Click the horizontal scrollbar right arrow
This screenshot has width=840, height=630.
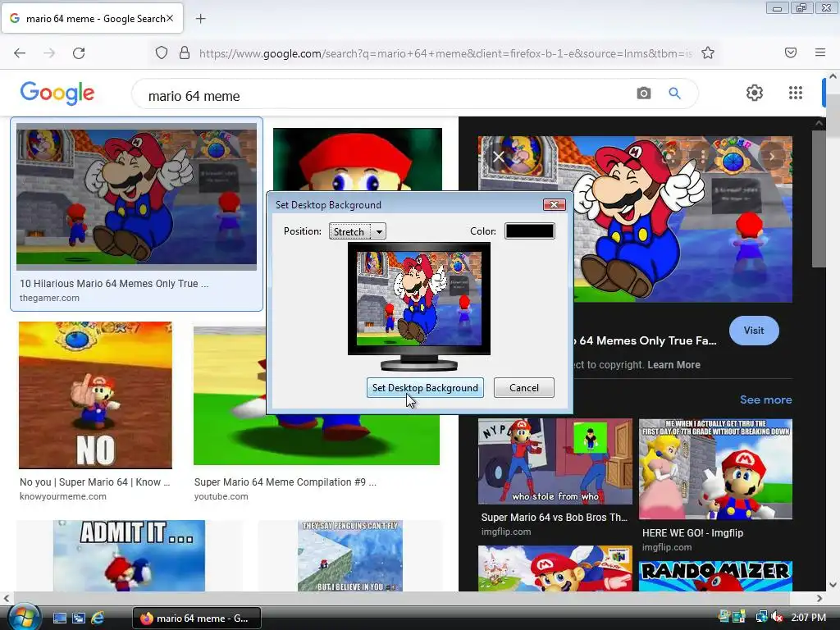[819, 598]
